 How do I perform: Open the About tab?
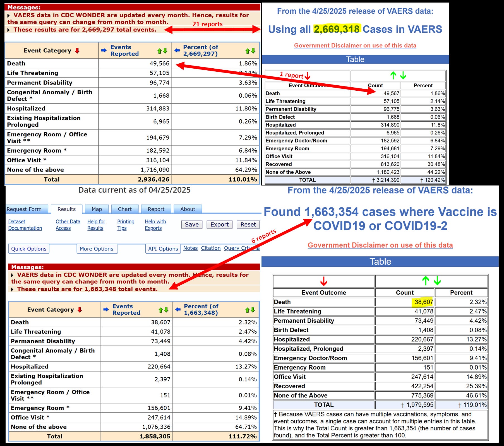click(x=188, y=209)
